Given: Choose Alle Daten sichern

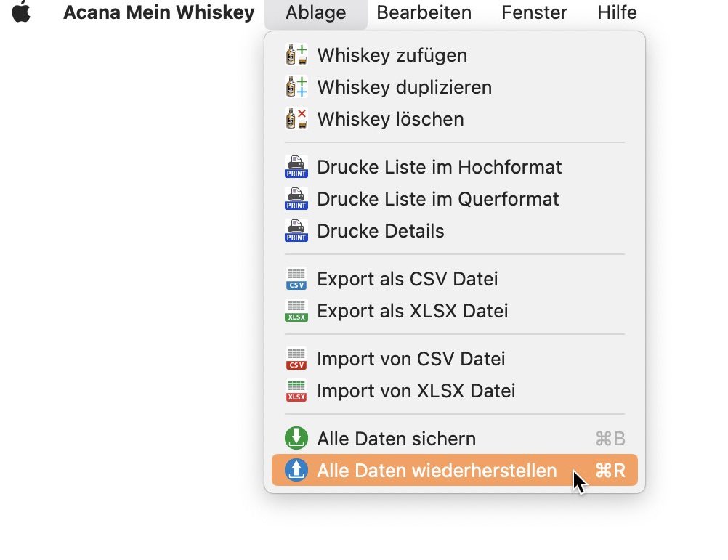Looking at the screenshot, I should (x=455, y=439).
